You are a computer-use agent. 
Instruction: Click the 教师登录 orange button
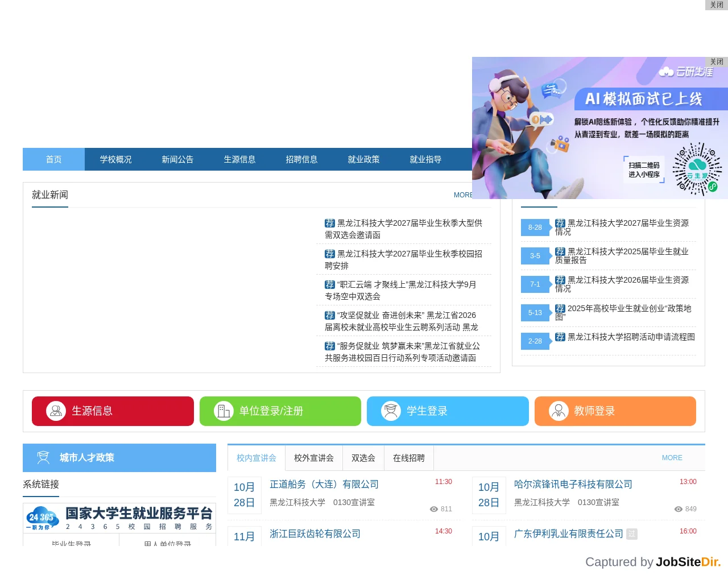tap(615, 411)
